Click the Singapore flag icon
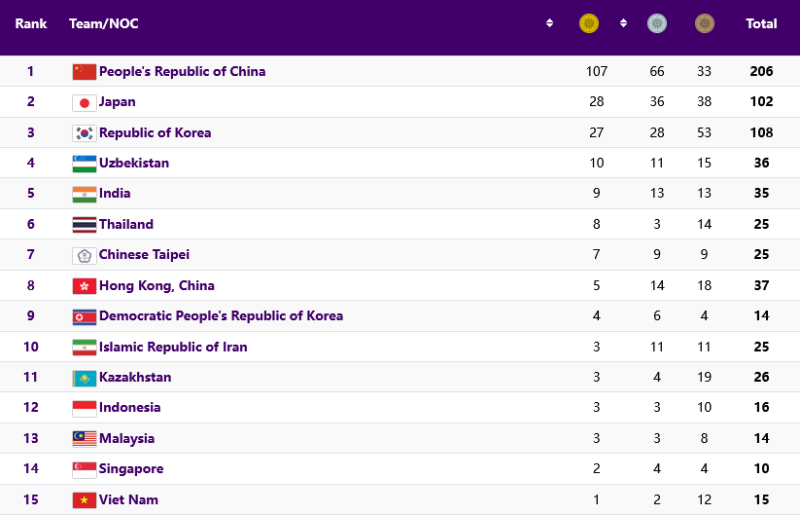Screen dimensions: 800x515 point(84,470)
